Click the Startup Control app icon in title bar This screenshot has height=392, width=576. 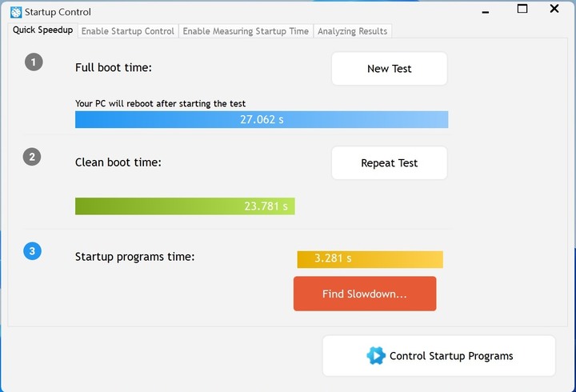[x=16, y=12]
